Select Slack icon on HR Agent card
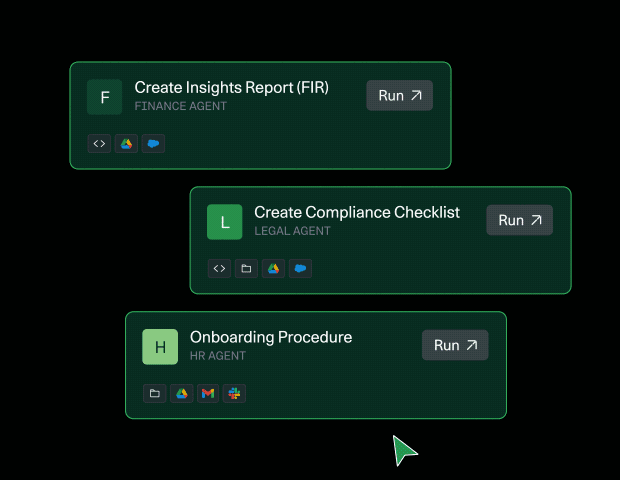Screen dimensions: 620x480 pos(234,393)
